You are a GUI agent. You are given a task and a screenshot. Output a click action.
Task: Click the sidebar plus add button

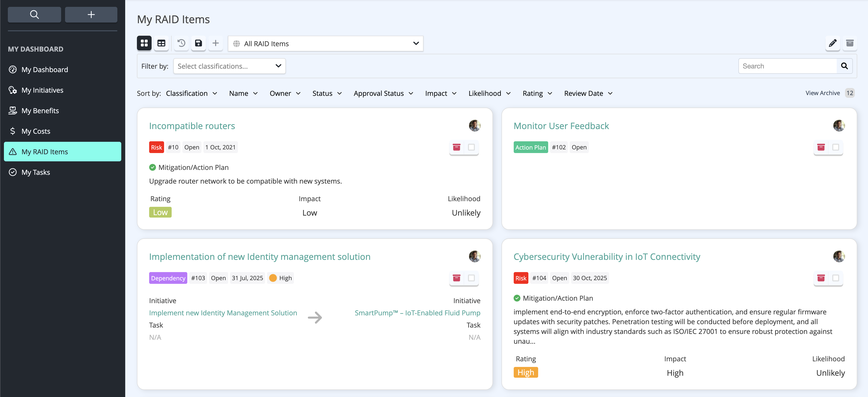tap(91, 14)
